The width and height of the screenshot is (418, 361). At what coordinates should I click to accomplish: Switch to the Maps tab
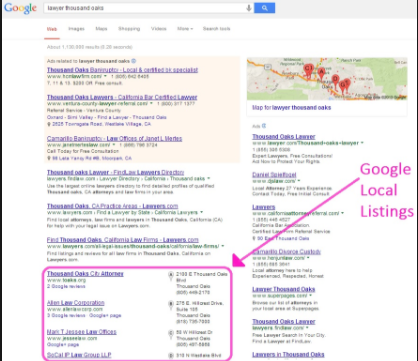(101, 29)
